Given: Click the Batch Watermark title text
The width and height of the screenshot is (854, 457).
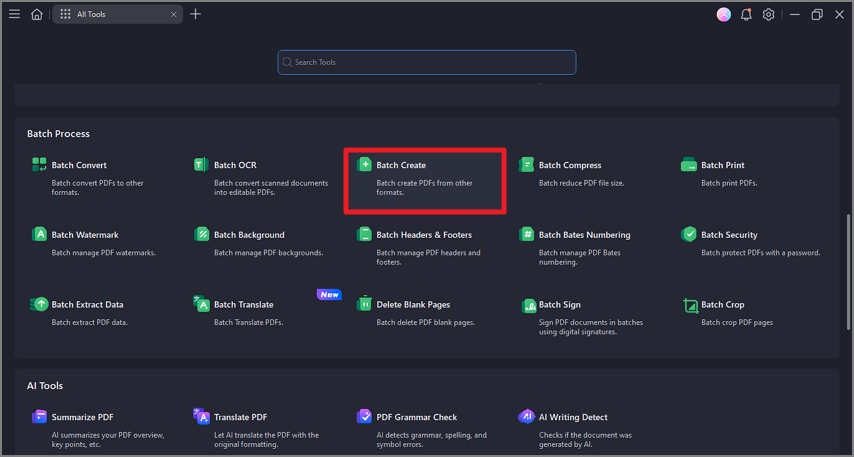Looking at the screenshot, I should pyautogui.click(x=85, y=235).
